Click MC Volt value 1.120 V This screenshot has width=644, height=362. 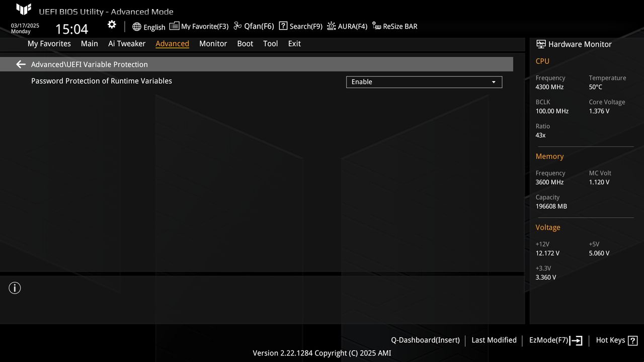(599, 182)
